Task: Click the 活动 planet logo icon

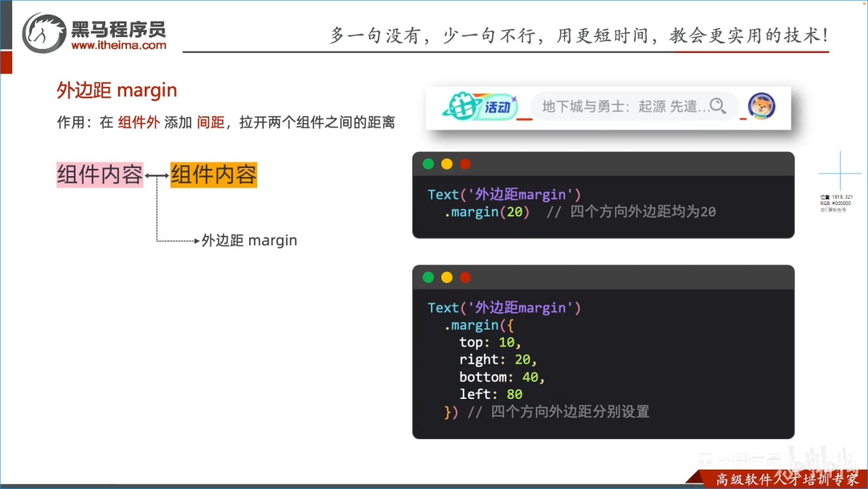Action: point(480,106)
